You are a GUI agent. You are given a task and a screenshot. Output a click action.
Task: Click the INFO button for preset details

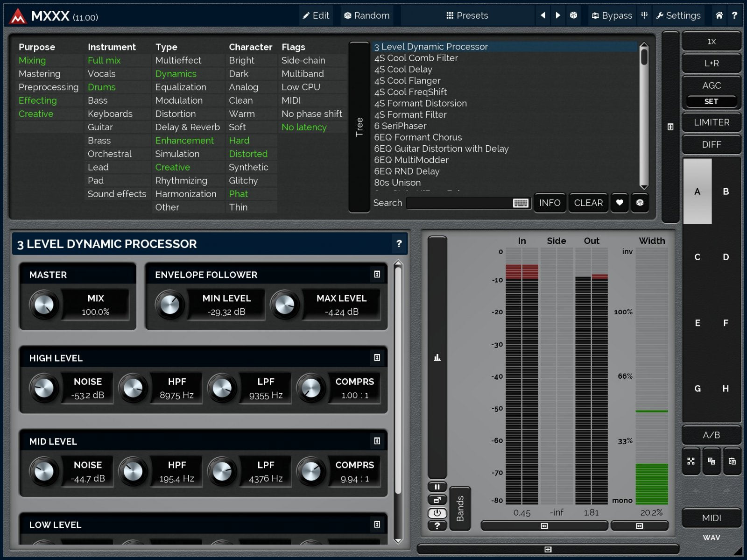(x=550, y=203)
